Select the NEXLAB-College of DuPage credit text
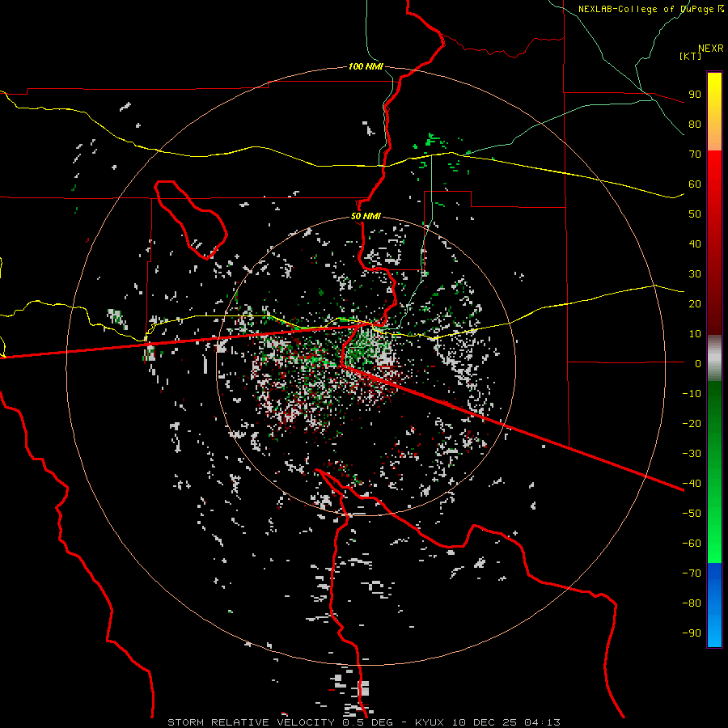The height and width of the screenshot is (728, 728). coord(650,9)
